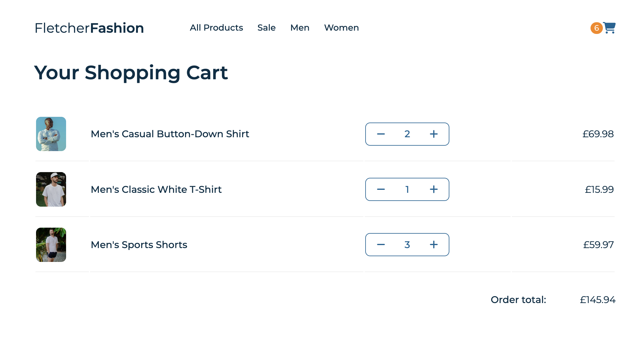Click the minus icon for Men's Casual Button-Down Shirt
This screenshot has width=644, height=349.
pos(381,134)
